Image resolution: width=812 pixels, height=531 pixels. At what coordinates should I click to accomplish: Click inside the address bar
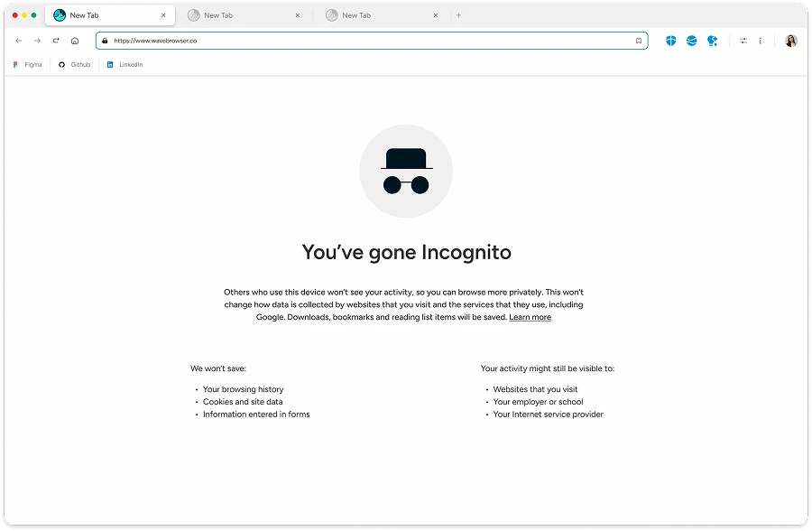coord(361,40)
